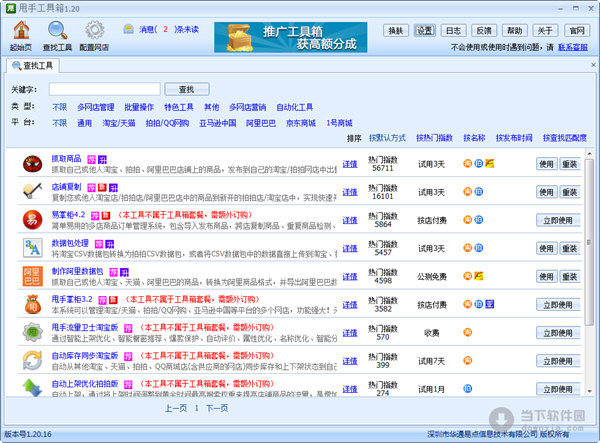Image resolution: width=600 pixels, height=443 pixels.
Task: Close the 查找工具 tab panel
Action: click(x=593, y=65)
